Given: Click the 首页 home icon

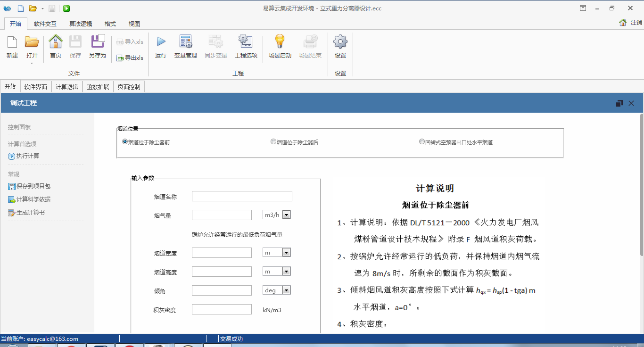Looking at the screenshot, I should [x=56, y=42].
